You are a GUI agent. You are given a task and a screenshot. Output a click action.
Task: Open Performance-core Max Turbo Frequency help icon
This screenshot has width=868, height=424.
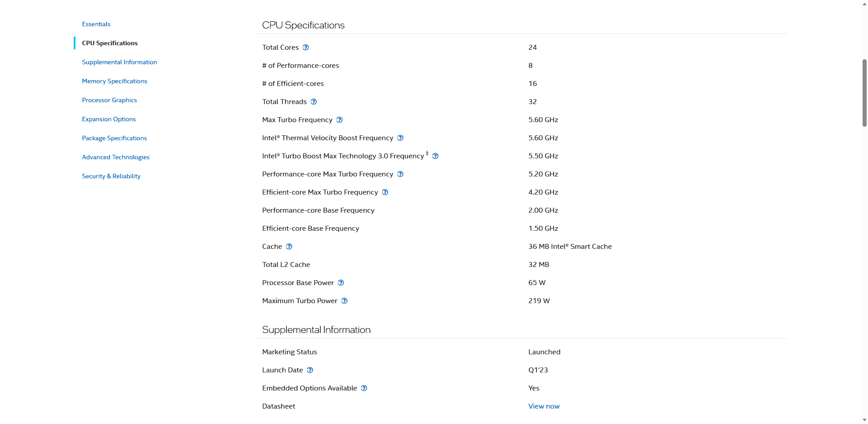pos(400,174)
